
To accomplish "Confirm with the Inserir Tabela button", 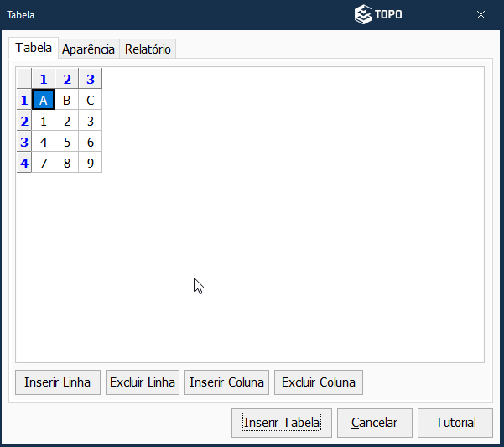I will tap(282, 423).
